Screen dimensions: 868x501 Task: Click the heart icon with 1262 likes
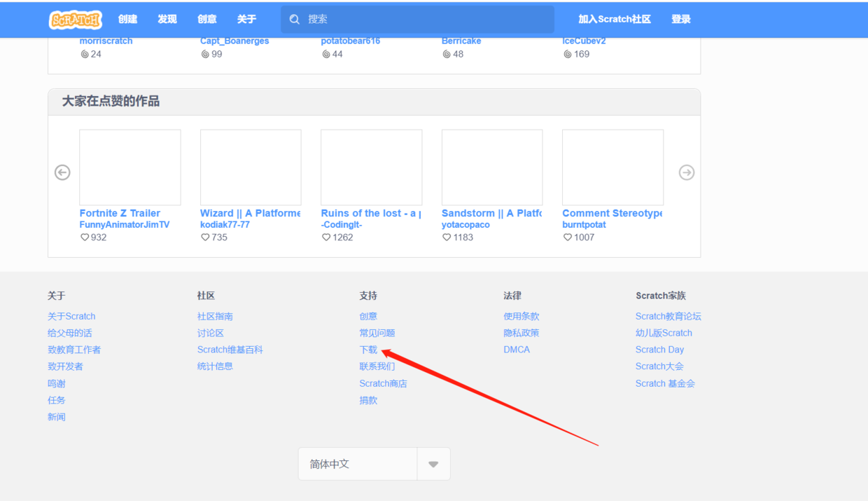coord(326,238)
